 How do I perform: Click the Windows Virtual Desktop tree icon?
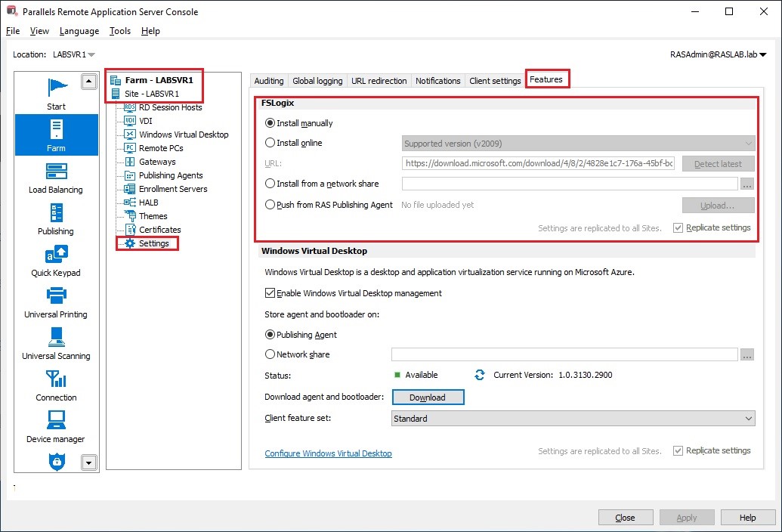pos(130,134)
